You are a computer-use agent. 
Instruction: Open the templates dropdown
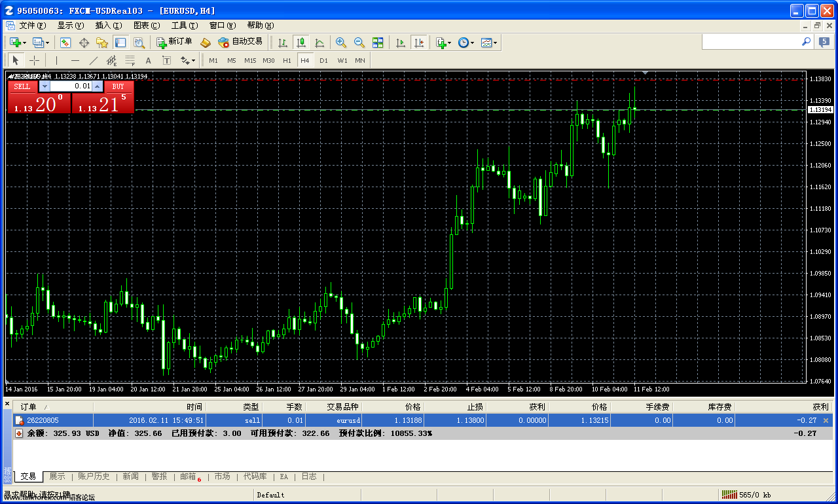pyautogui.click(x=489, y=43)
